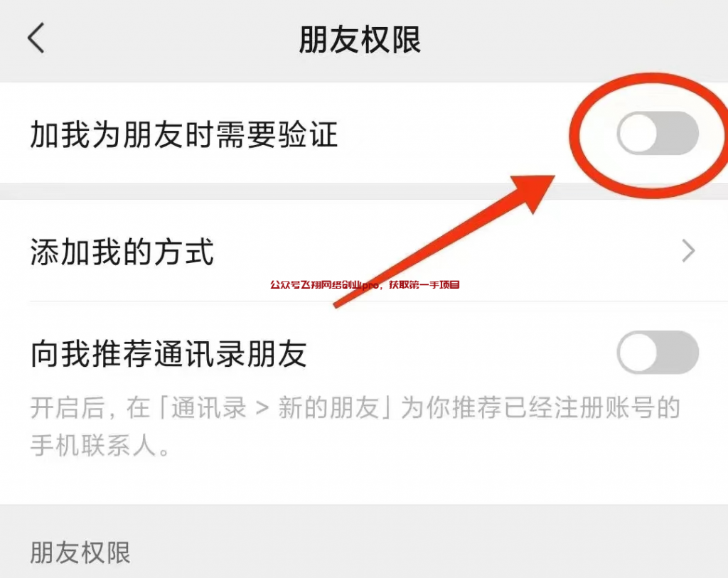Screen dimensions: 728x578
Task: Open the 添加我的方式 row
Action: click(x=364, y=251)
